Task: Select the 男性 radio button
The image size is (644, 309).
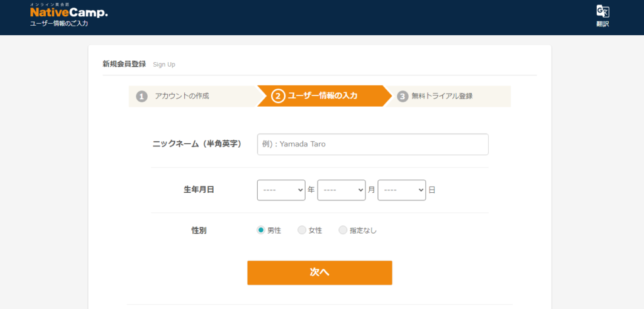Action: click(x=260, y=230)
